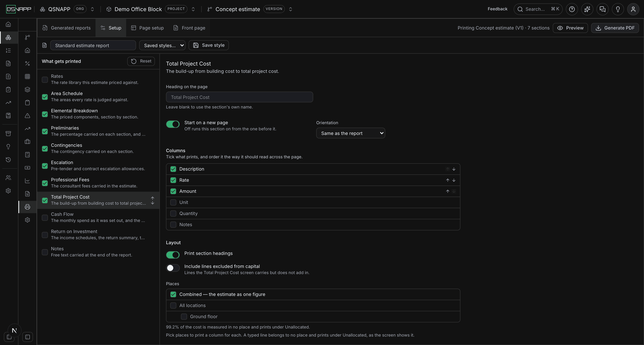Select the Notes section row in list
644x345 pixels.
click(98, 252)
